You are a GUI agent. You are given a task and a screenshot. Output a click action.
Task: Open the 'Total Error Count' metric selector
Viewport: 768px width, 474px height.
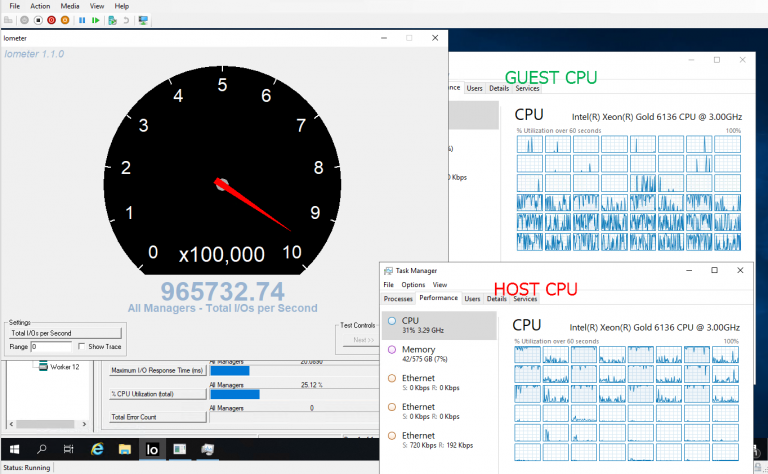click(x=157, y=417)
